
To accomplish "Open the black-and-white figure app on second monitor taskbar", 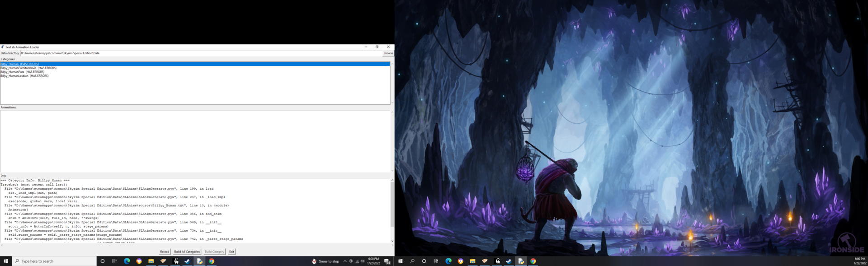I will coord(497,261).
